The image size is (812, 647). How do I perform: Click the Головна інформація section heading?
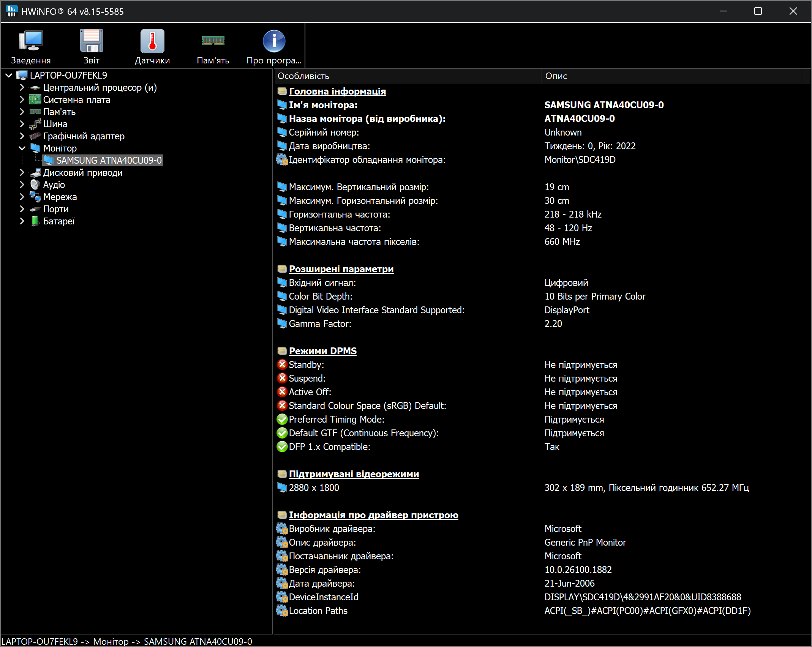pyautogui.click(x=337, y=92)
